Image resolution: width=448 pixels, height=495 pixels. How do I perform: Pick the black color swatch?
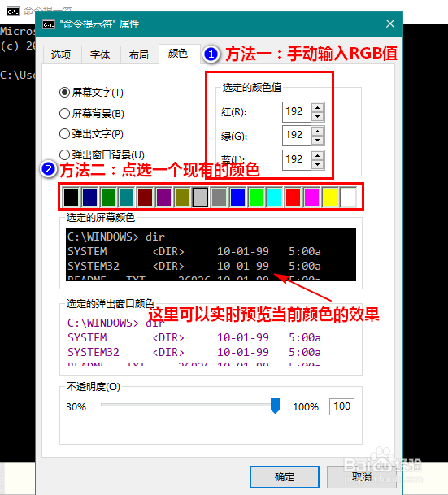(71, 197)
